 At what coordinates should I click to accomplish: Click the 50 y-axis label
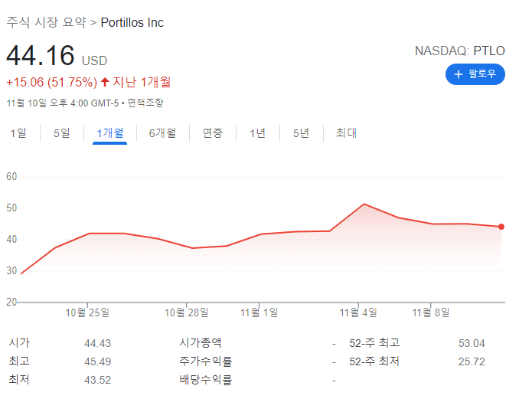pyautogui.click(x=11, y=208)
